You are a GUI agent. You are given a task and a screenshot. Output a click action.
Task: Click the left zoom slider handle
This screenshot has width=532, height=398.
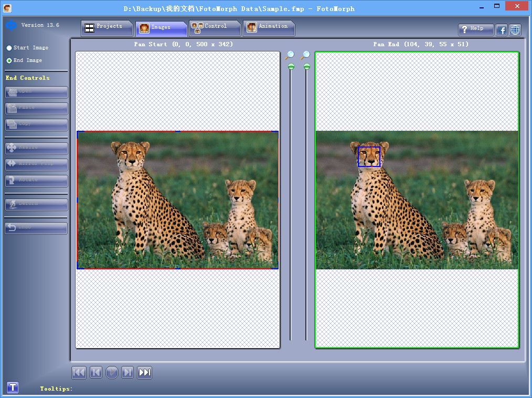(x=291, y=67)
